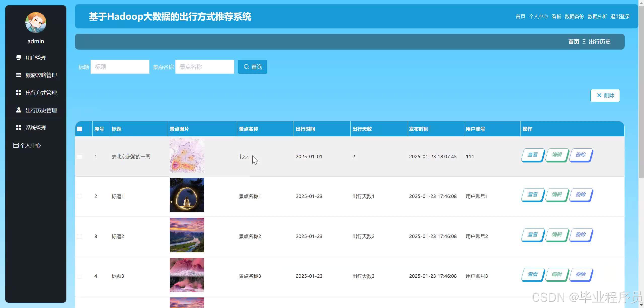Open 数据分析 in the top navigation

pyautogui.click(x=597, y=16)
